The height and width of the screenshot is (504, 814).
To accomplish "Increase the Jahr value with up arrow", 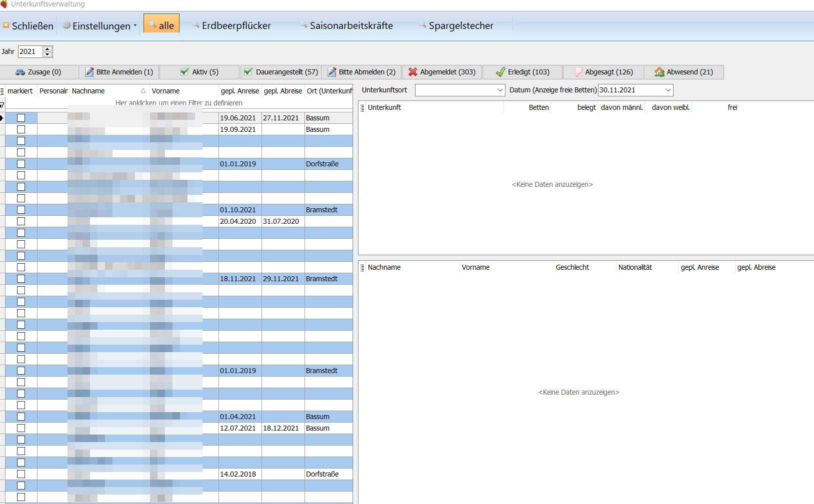I will [47, 48].
